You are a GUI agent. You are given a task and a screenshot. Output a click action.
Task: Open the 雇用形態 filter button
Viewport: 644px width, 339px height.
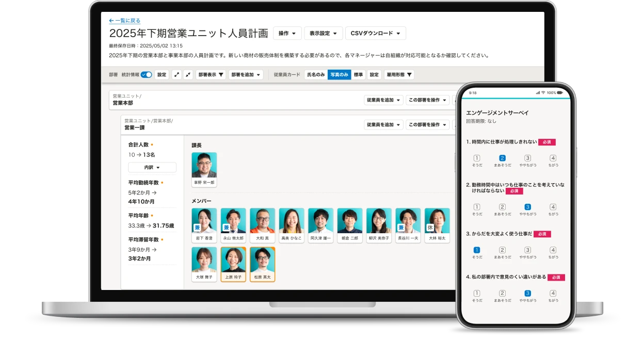(399, 75)
